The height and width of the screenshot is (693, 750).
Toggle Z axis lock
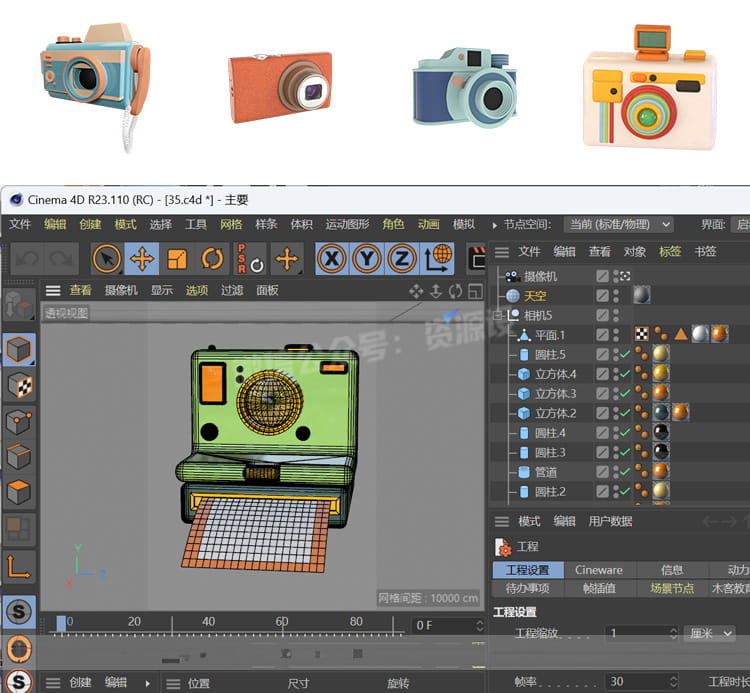pos(402,259)
